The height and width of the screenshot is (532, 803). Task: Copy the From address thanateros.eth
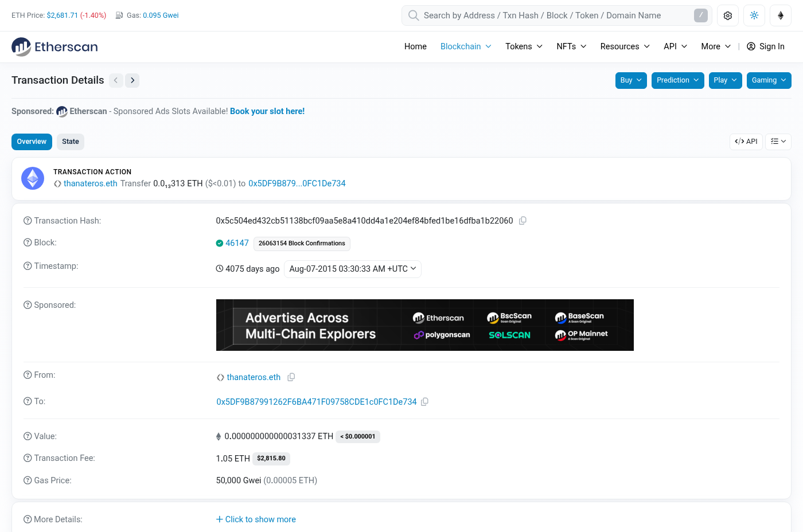click(291, 377)
